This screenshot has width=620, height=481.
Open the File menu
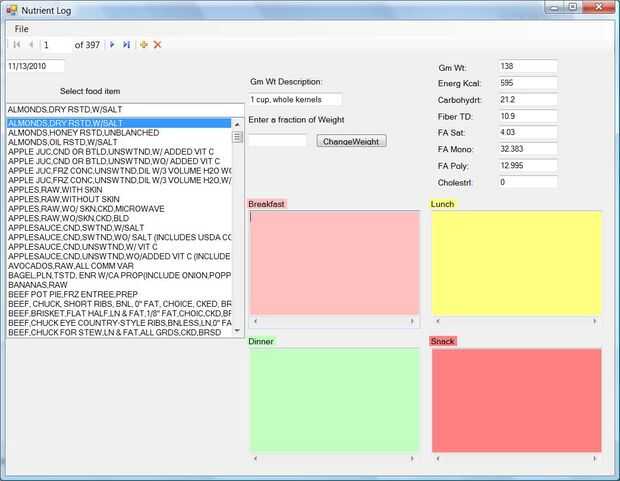(21, 29)
